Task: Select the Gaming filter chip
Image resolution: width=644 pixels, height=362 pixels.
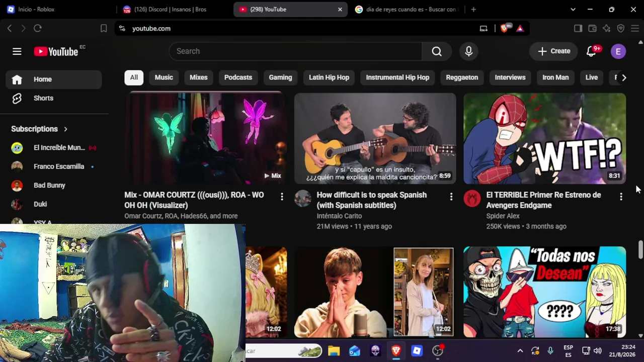Action: [x=280, y=77]
